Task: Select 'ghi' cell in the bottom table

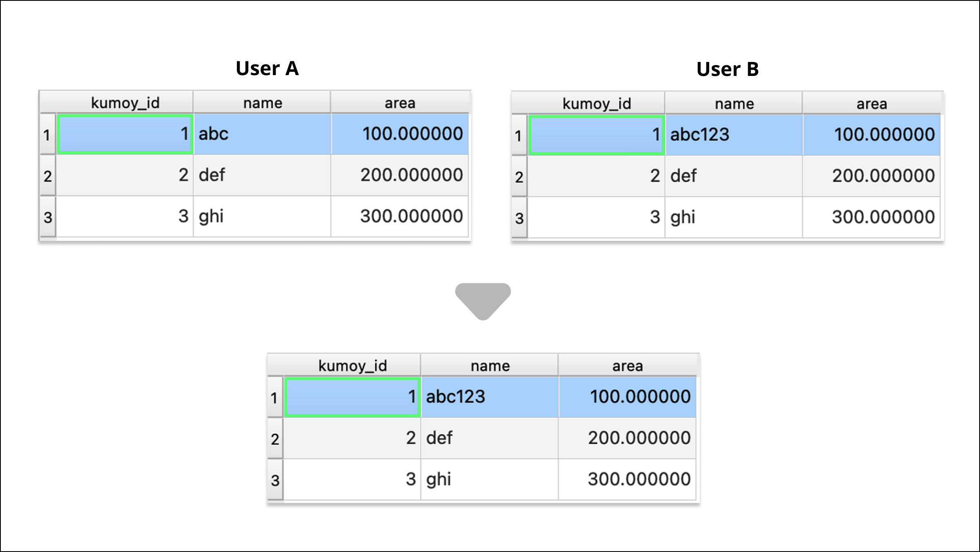Action: [x=490, y=479]
